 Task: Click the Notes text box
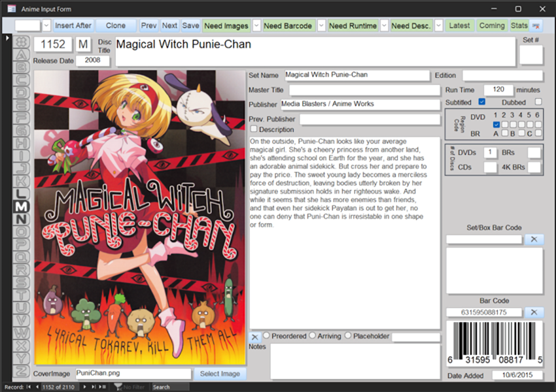(x=355, y=361)
